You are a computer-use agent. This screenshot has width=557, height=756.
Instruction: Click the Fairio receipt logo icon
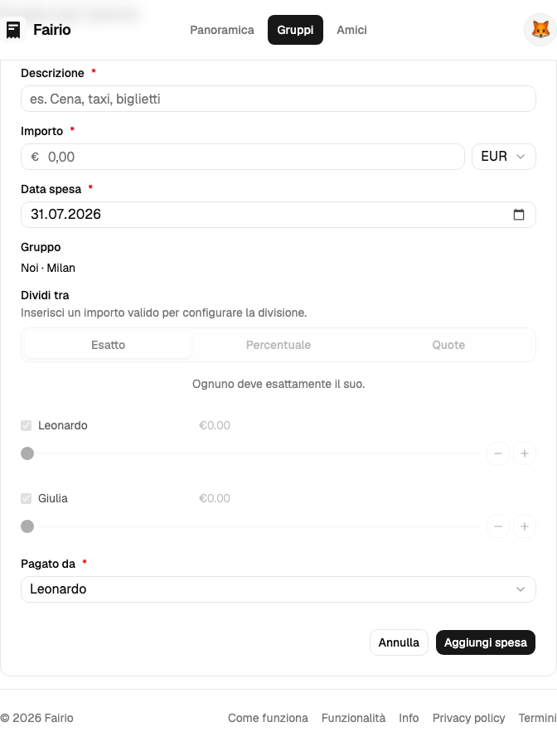click(x=13, y=30)
